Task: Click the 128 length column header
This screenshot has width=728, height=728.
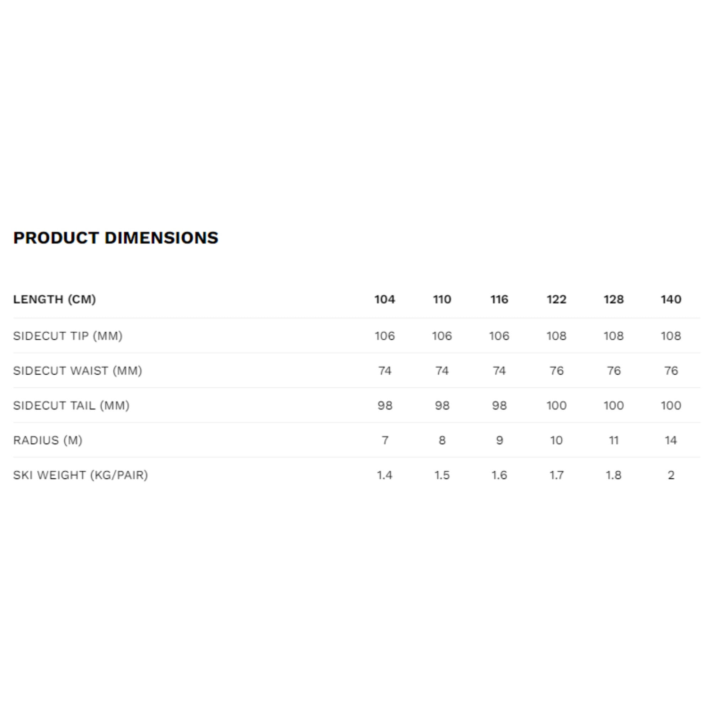Action: click(x=614, y=299)
